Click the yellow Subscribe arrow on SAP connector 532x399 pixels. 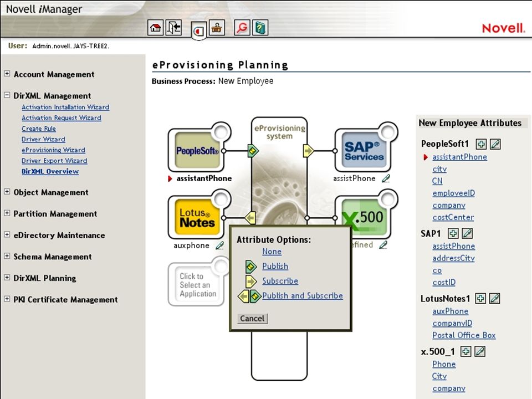tap(308, 151)
